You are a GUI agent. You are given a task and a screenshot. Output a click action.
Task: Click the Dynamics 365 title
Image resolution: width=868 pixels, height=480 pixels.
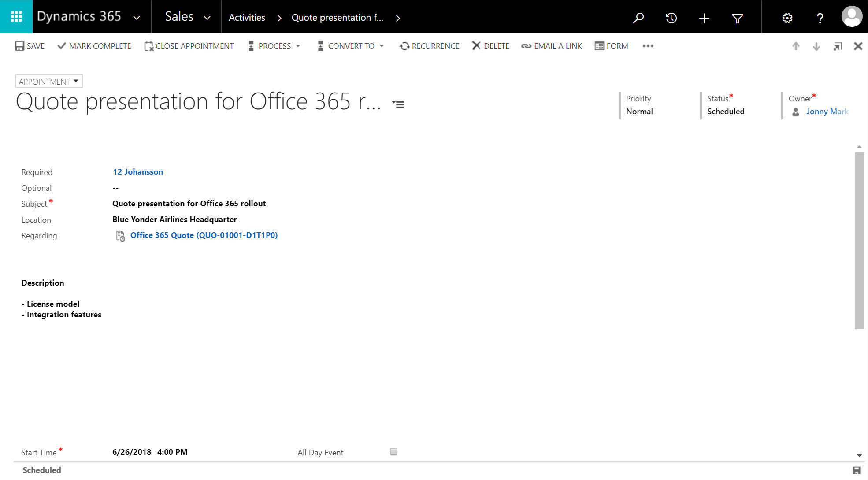tap(79, 17)
